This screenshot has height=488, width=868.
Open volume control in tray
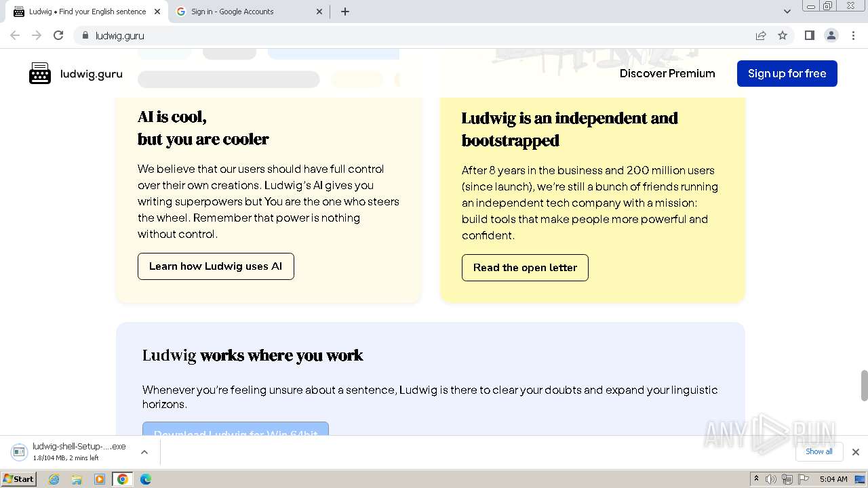(771, 479)
